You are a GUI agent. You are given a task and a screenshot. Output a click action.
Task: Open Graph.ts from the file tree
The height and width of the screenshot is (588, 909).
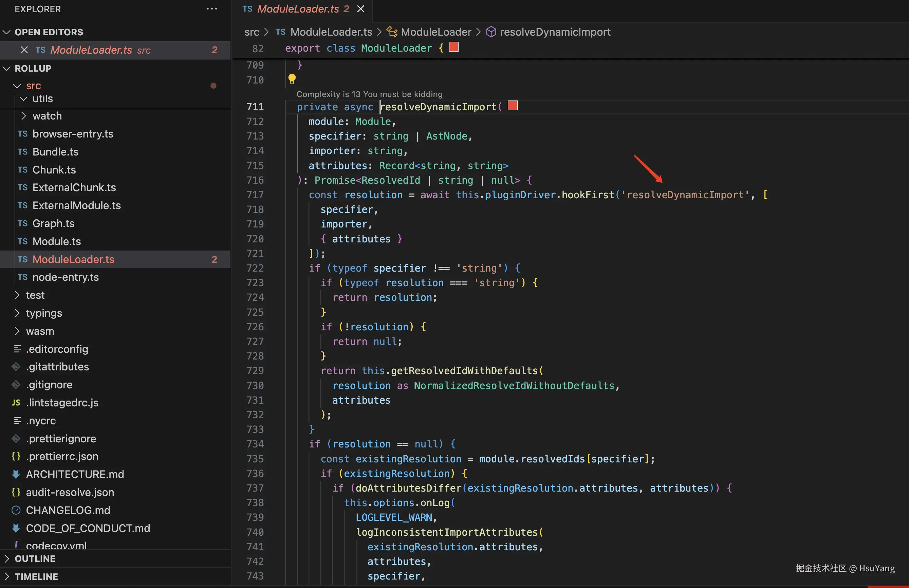pyautogui.click(x=53, y=223)
